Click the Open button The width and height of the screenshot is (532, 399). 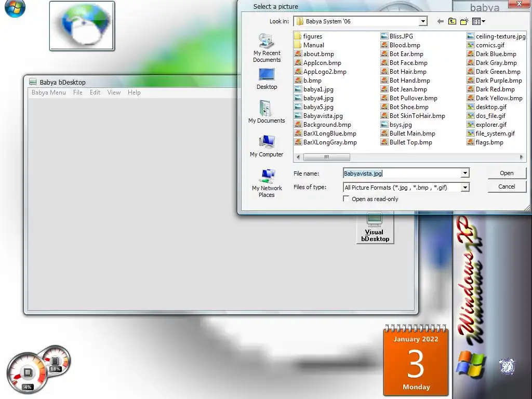point(507,173)
